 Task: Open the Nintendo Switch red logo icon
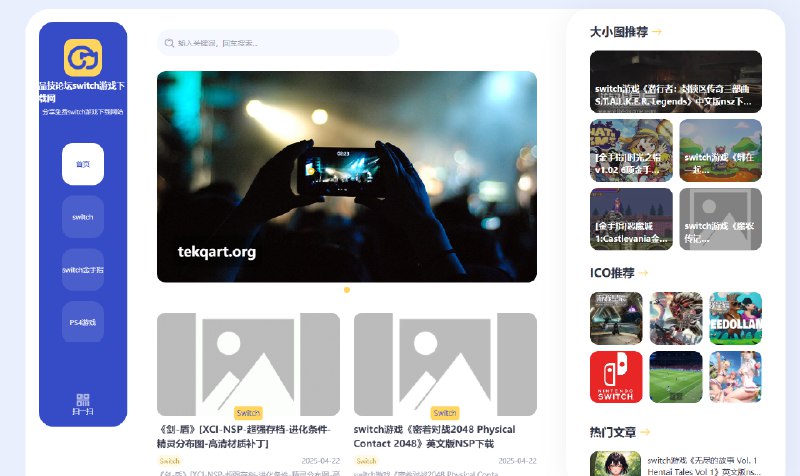[616, 376]
